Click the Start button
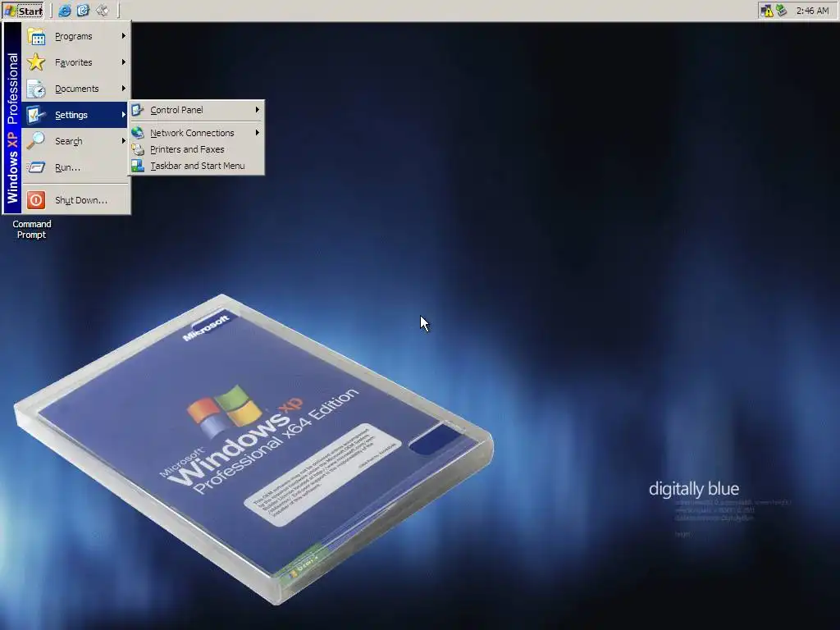840x630 pixels. [x=22, y=10]
